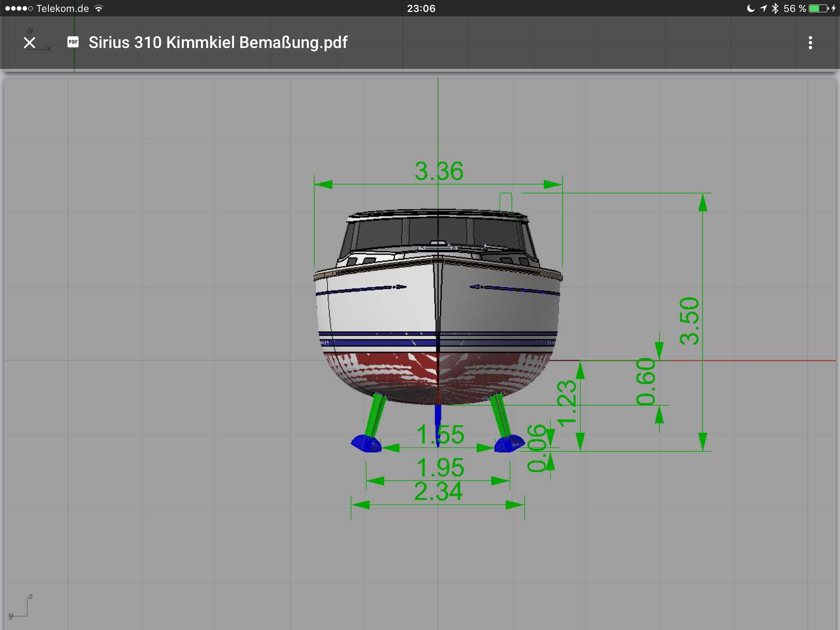Screen dimensions: 840x630
Task: Tap the 56 % battery percentage
Action: coord(794,8)
